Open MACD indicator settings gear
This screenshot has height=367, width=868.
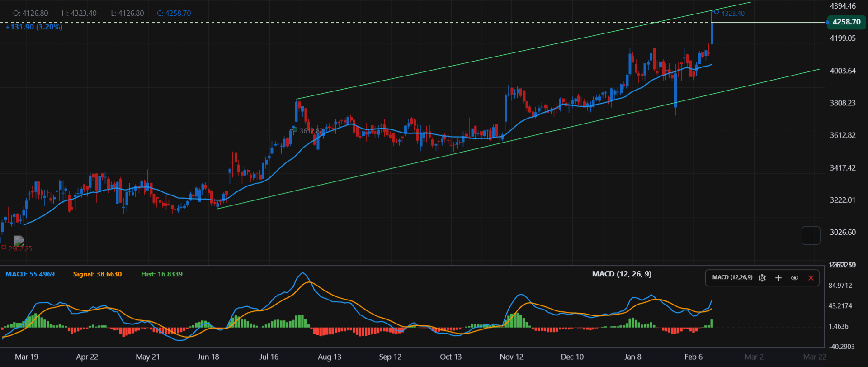762,278
